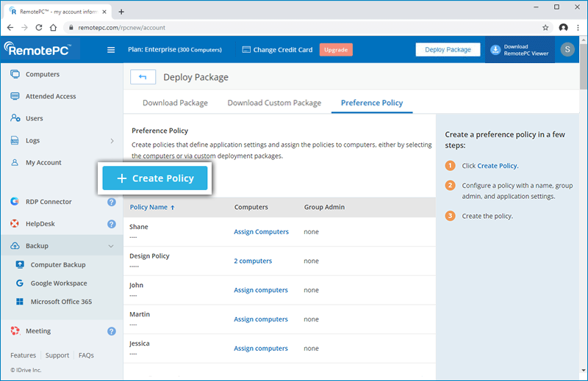The height and width of the screenshot is (381, 588).
Task: Open 2 computers link for Design Policy
Action: pyautogui.click(x=253, y=261)
